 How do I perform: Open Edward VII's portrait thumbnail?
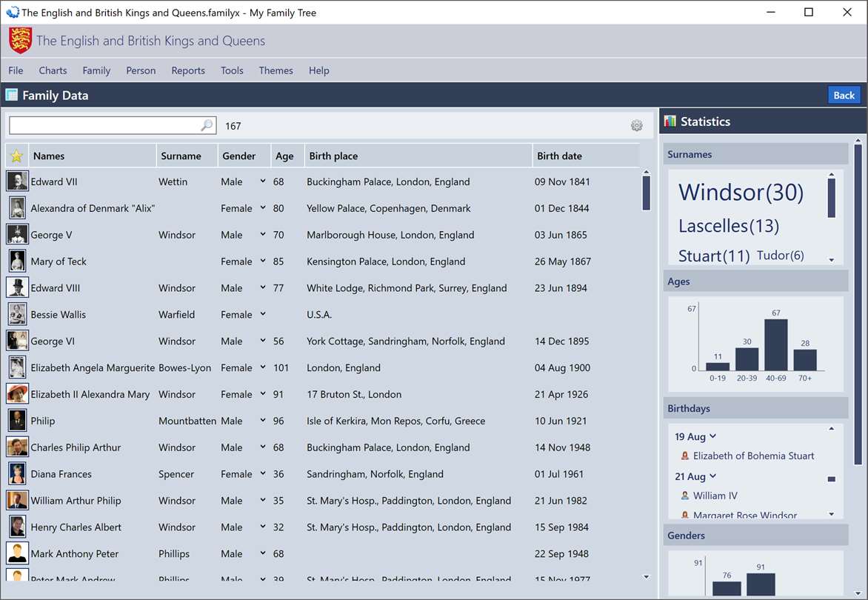(17, 181)
